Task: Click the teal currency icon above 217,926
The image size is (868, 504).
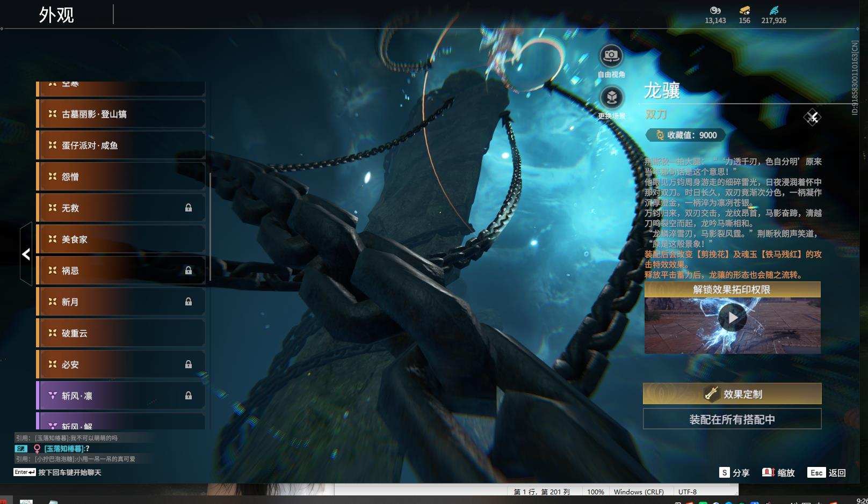Action: pyautogui.click(x=773, y=10)
